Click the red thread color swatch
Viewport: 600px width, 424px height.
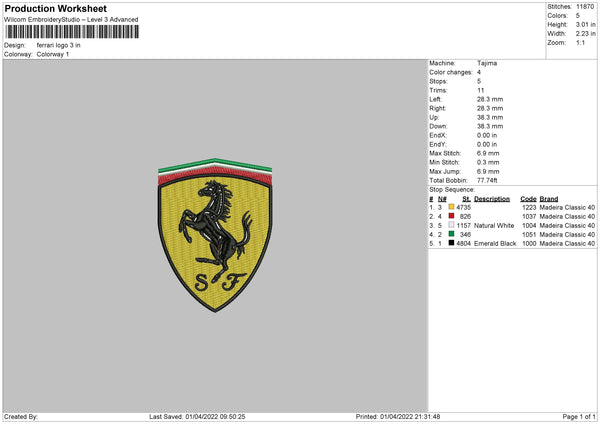click(451, 216)
